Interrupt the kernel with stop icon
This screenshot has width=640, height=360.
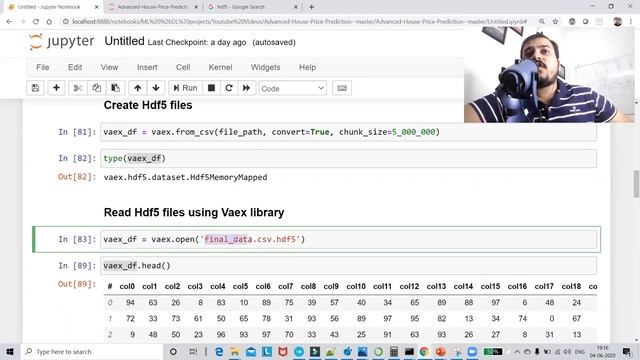[211, 88]
